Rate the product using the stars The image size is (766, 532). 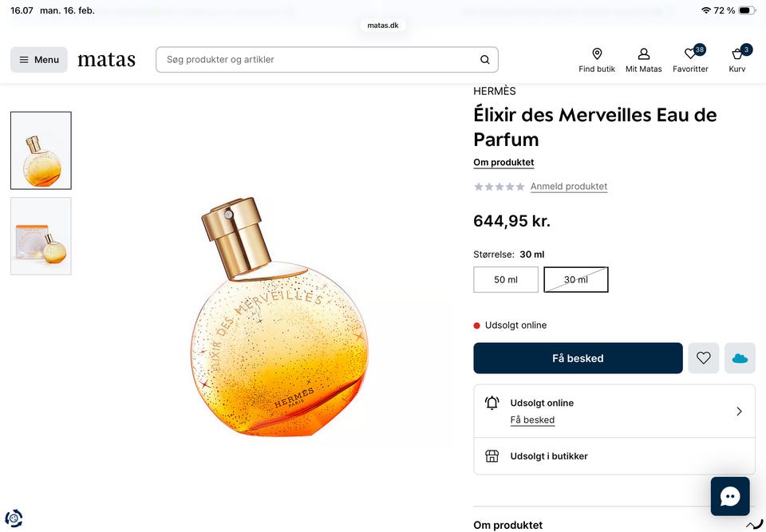pyautogui.click(x=499, y=187)
